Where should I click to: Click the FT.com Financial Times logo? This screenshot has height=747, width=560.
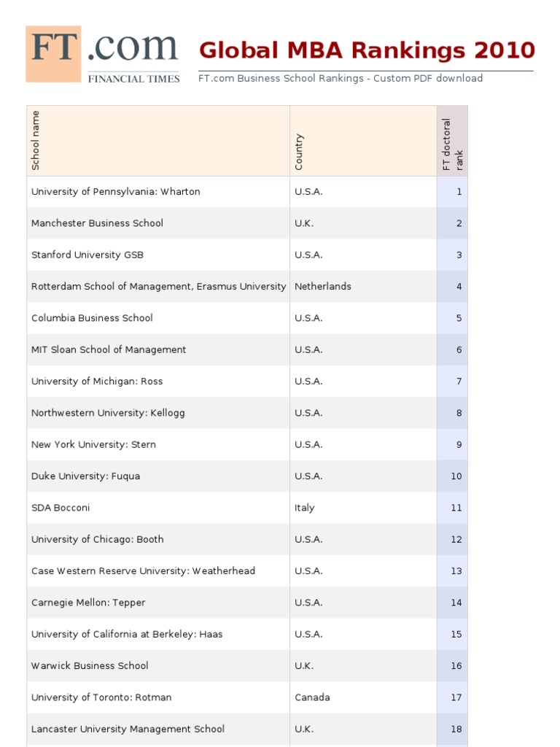(103, 55)
